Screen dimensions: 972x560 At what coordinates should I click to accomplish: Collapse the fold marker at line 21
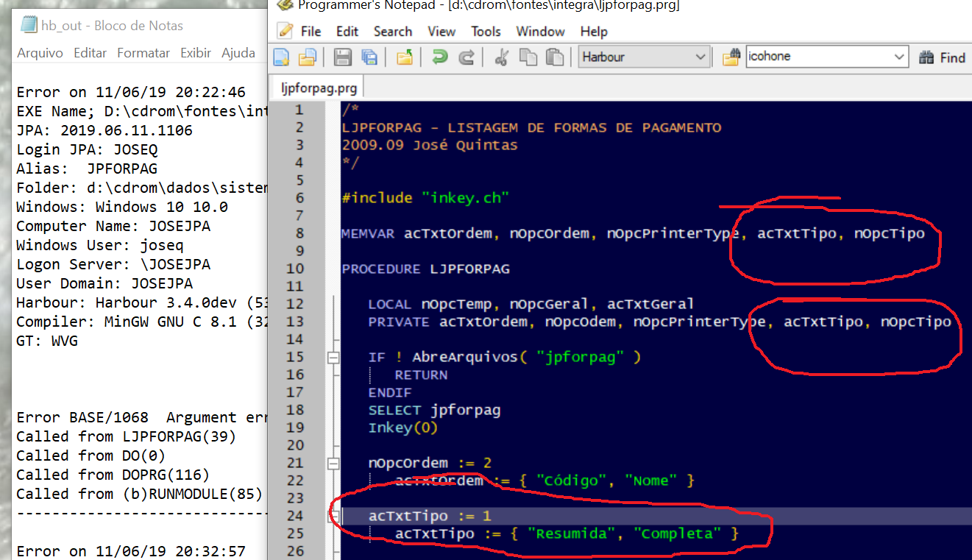click(x=333, y=464)
